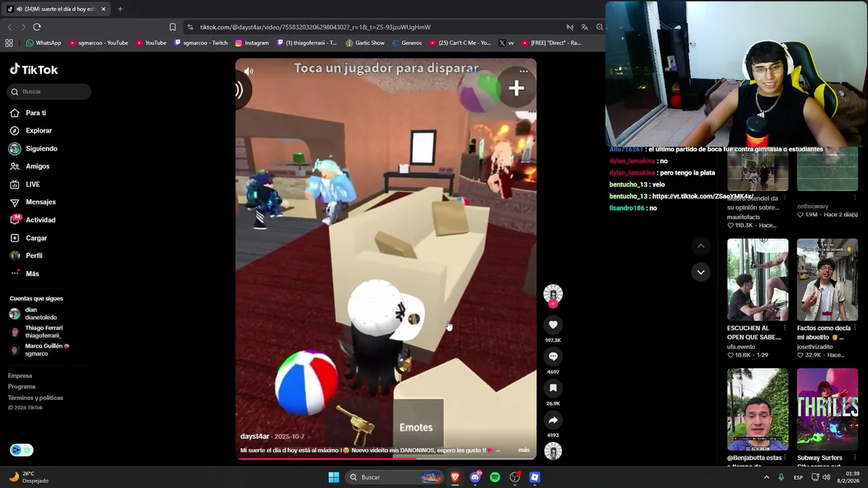The width and height of the screenshot is (868, 488).
Task: Mute the TikTok video volume
Action: (x=249, y=71)
